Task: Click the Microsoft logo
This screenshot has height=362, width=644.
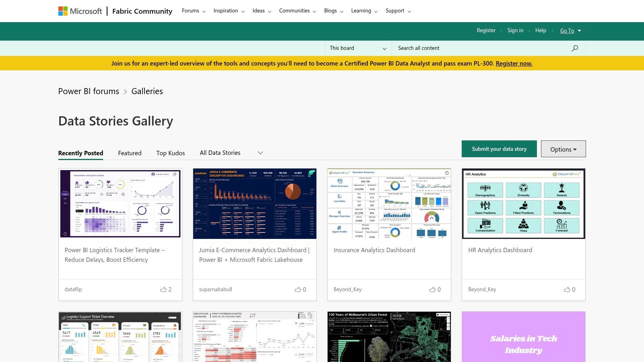Action: pyautogui.click(x=80, y=11)
